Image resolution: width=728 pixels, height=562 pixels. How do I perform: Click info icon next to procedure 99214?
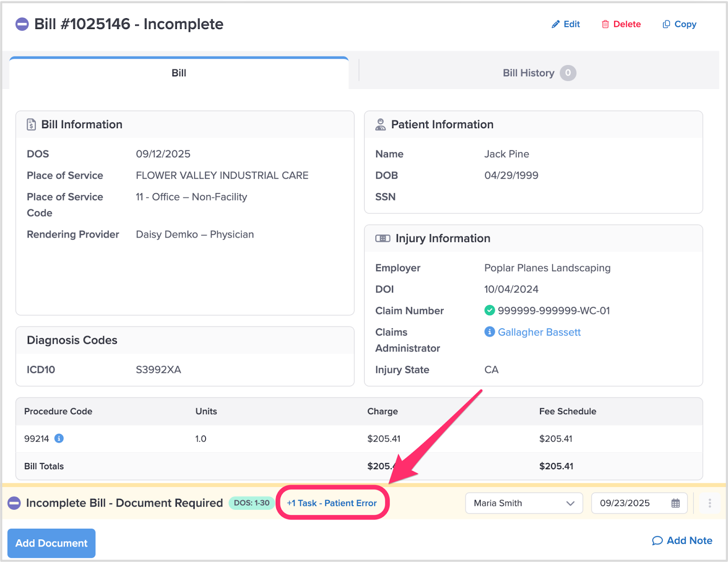[x=59, y=438]
